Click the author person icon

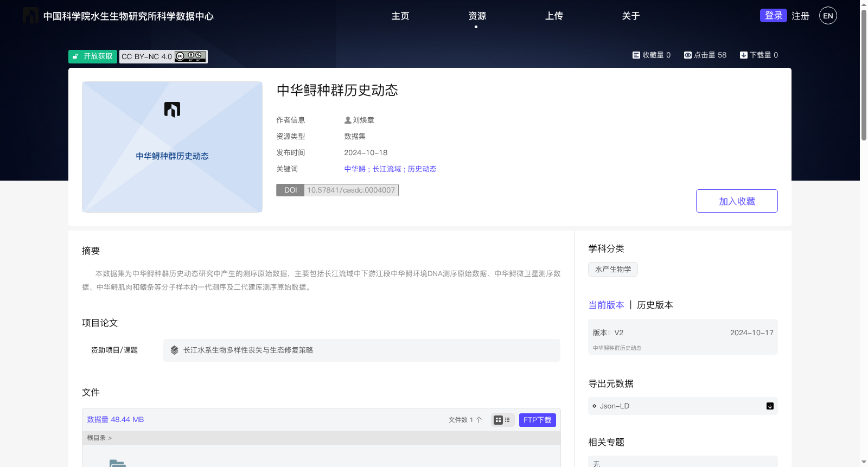(x=348, y=120)
